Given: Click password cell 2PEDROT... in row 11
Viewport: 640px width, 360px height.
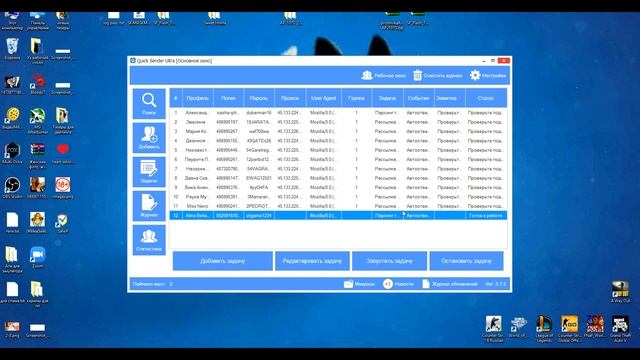Looking at the screenshot, I should tap(259, 206).
